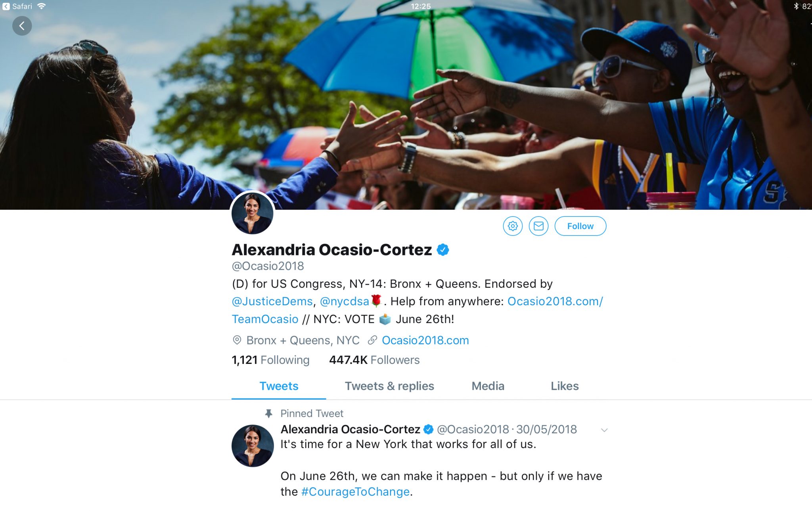The height and width of the screenshot is (511, 812).
Task: Open the @nycdsa mention link
Action: pos(344,301)
